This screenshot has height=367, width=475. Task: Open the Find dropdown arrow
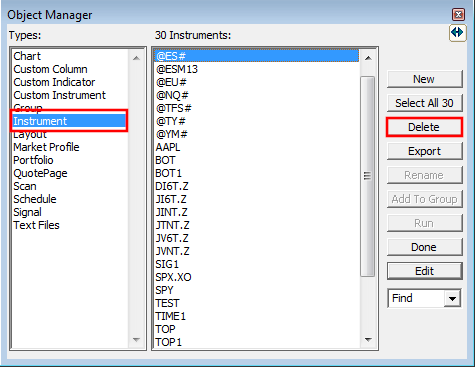point(452,298)
